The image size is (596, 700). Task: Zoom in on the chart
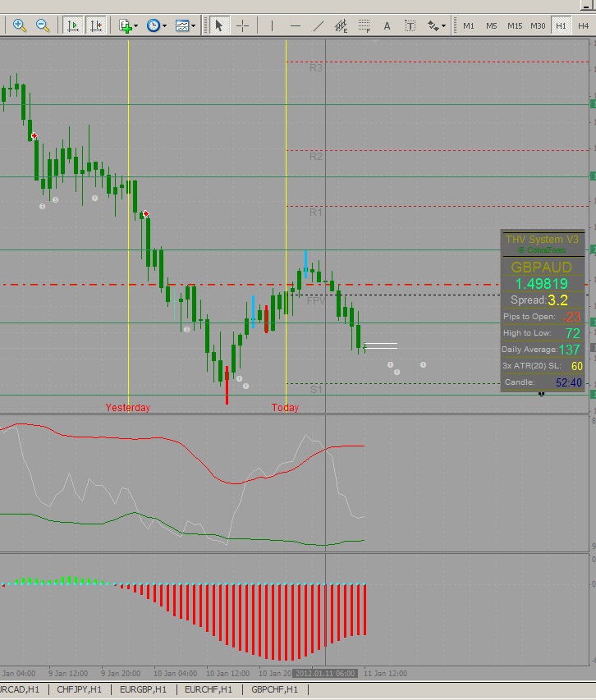19,25
